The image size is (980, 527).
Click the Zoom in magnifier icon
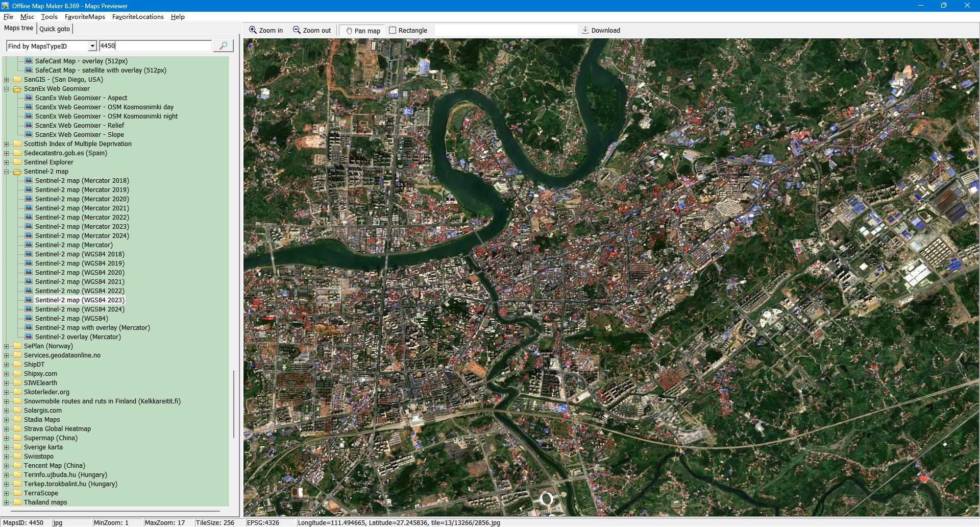point(253,30)
